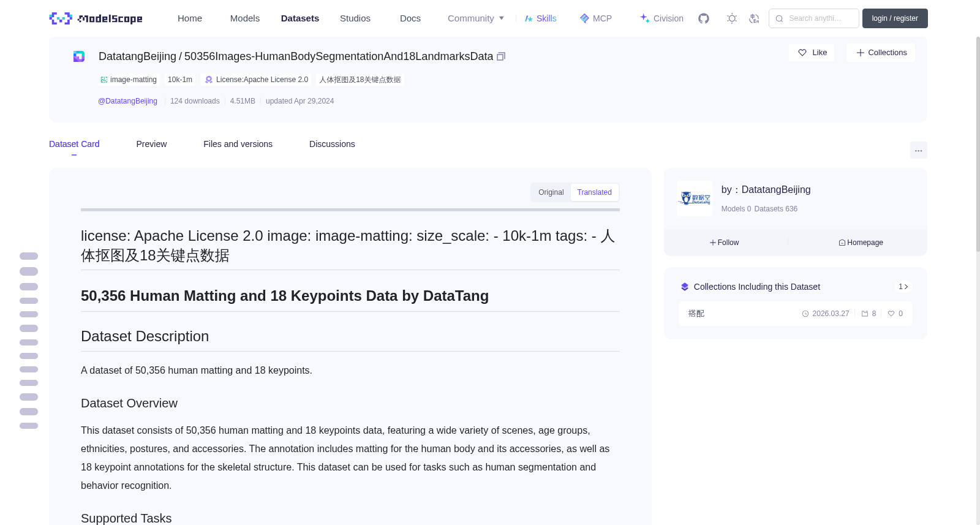Screen dimensions: 980x525
Task: Select the Dataset Card tab
Action: click(x=74, y=144)
